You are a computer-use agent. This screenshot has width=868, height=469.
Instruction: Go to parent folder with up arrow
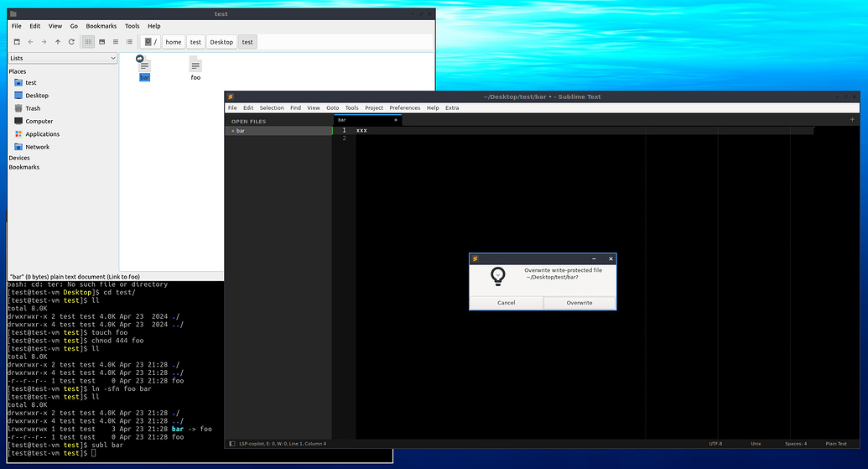click(58, 42)
